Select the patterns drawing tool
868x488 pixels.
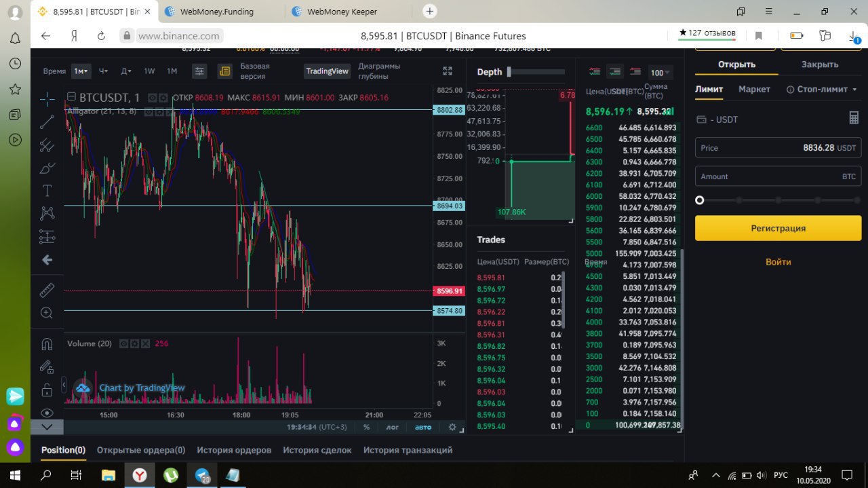click(x=47, y=213)
